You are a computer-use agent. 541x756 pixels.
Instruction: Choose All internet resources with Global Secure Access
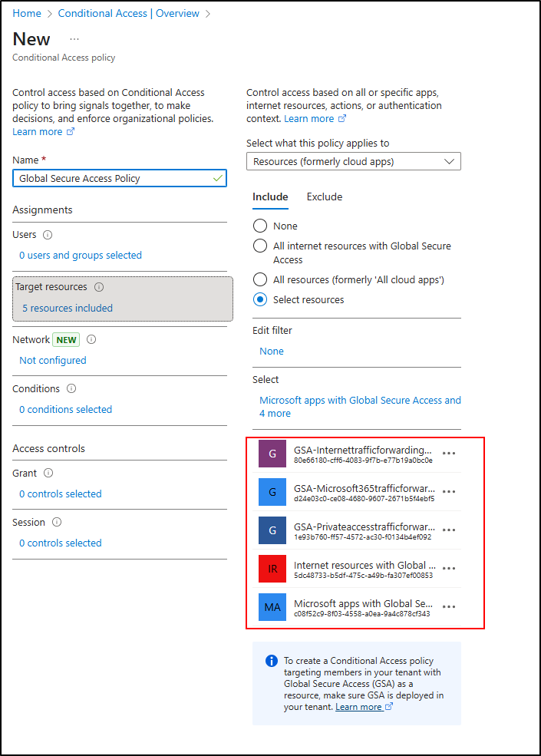pyautogui.click(x=260, y=246)
